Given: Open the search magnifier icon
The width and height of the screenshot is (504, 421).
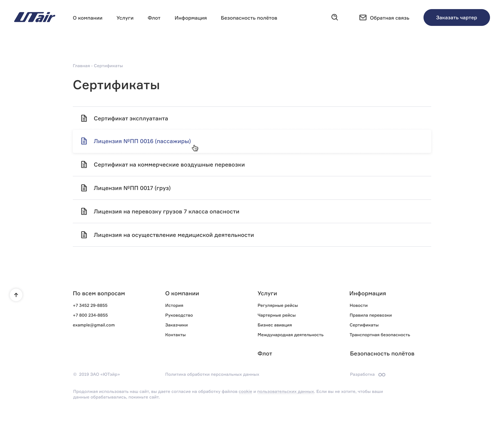Looking at the screenshot, I should [x=335, y=17].
